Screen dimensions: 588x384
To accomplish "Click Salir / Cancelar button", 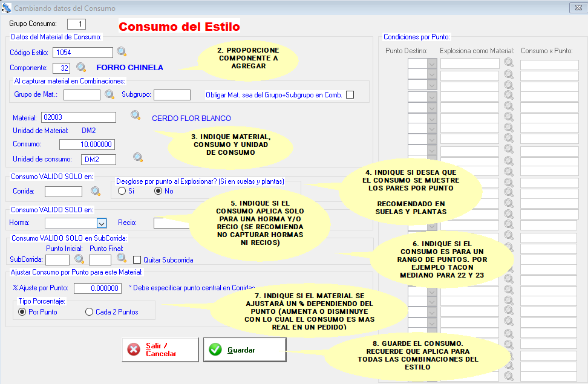I will pos(160,350).
